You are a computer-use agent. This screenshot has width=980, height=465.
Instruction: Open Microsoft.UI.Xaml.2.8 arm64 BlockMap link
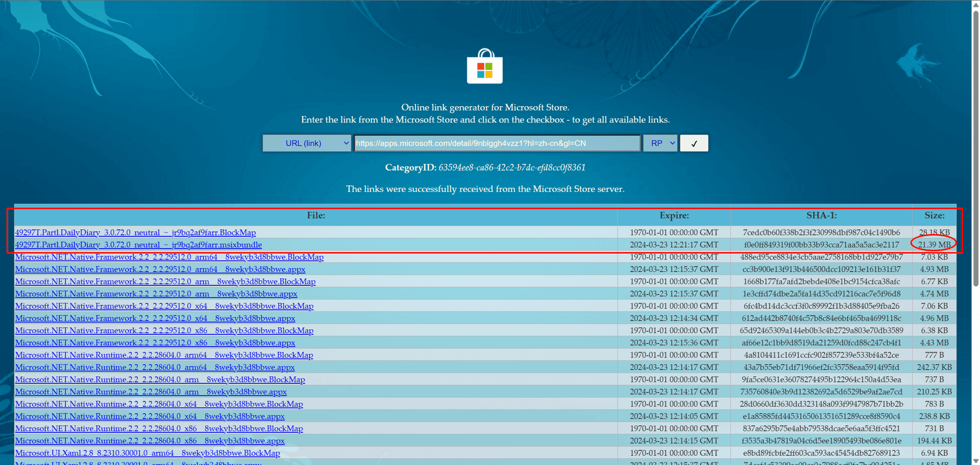148,453
